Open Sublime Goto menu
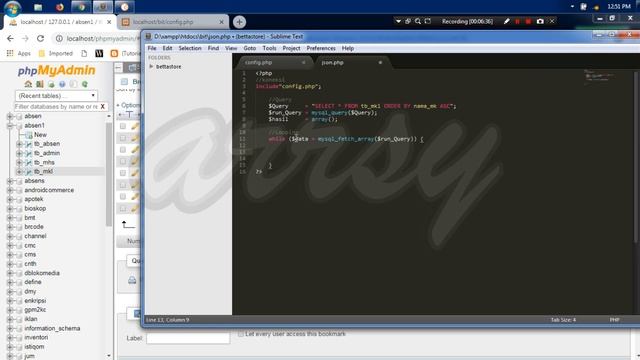 pos(249,48)
